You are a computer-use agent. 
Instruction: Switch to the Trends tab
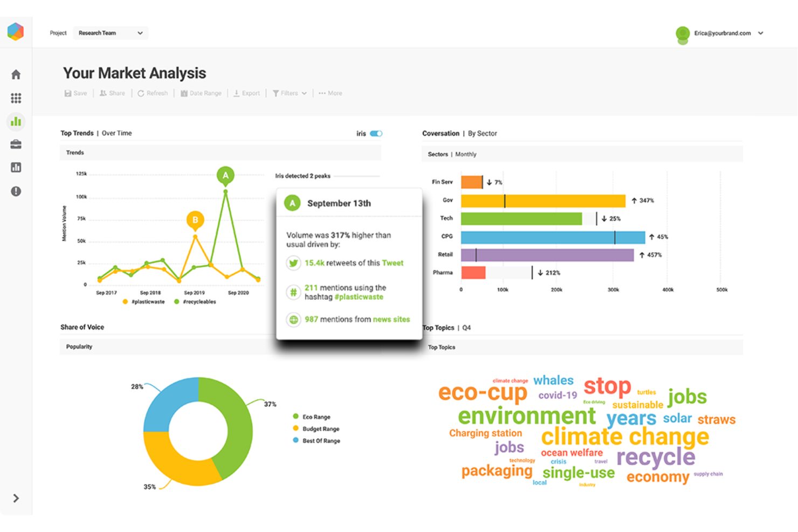[x=75, y=153]
